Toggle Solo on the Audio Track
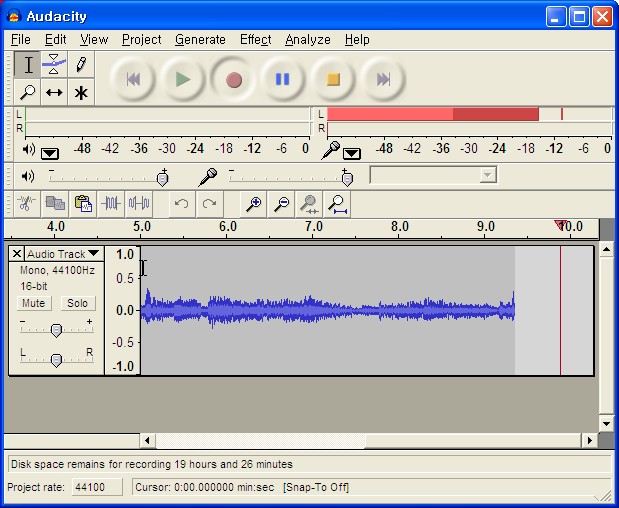 click(77, 303)
